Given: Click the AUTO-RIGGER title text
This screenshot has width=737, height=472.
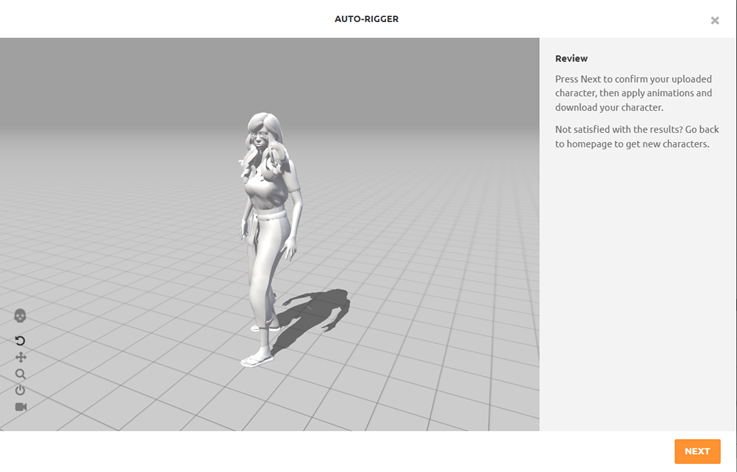Looking at the screenshot, I should click(367, 19).
